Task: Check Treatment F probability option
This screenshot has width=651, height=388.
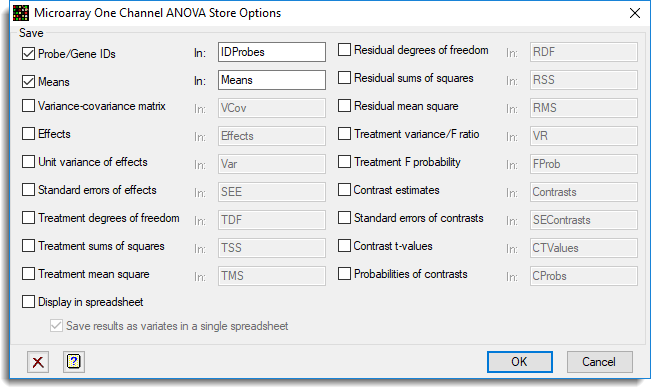Action: point(344,161)
